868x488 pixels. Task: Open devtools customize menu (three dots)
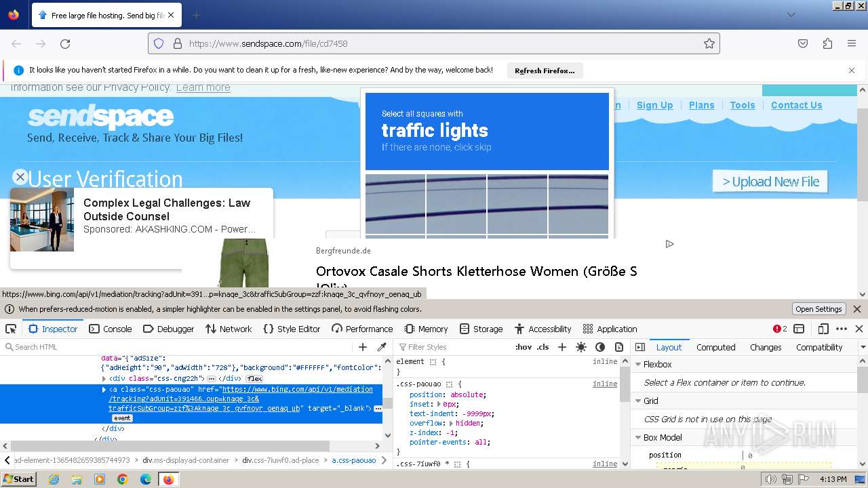(842, 329)
